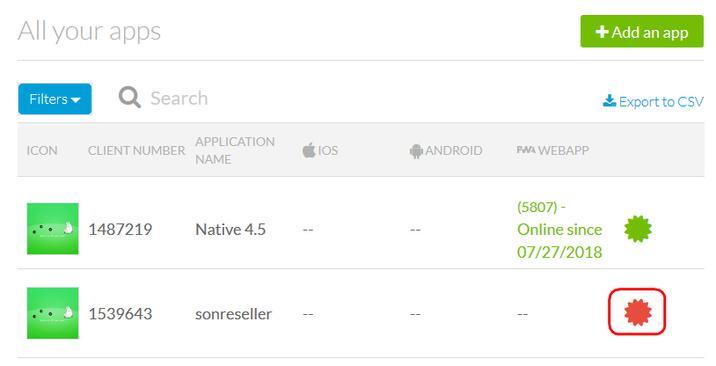Click the green gear badge for Native 4.5
Viewport: 716px width, 366px height.
pyautogui.click(x=637, y=229)
